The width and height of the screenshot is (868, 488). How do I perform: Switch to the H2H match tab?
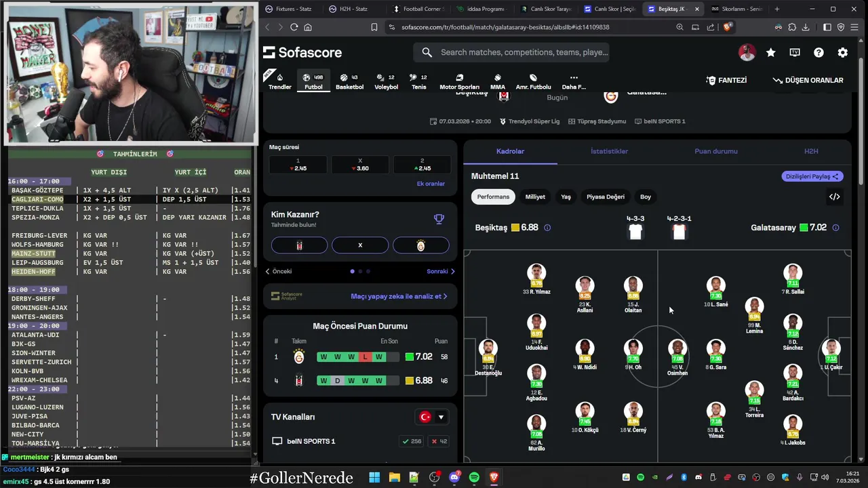(811, 151)
